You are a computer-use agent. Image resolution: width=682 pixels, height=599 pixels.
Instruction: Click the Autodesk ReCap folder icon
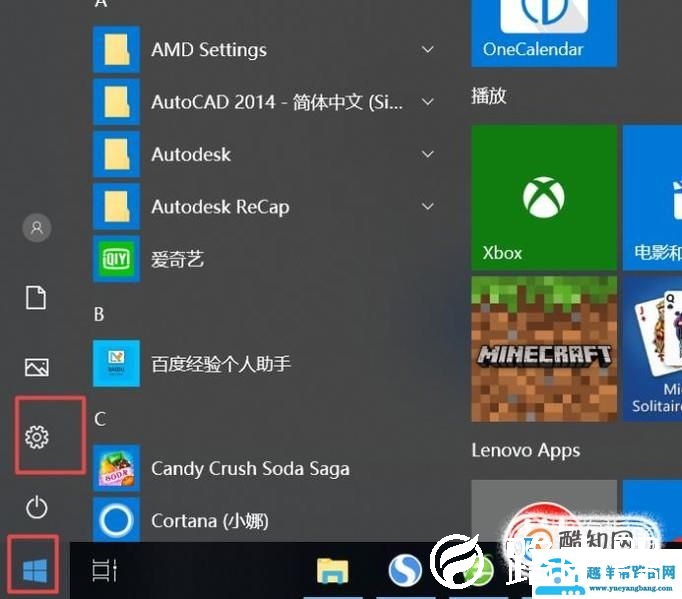(116, 207)
